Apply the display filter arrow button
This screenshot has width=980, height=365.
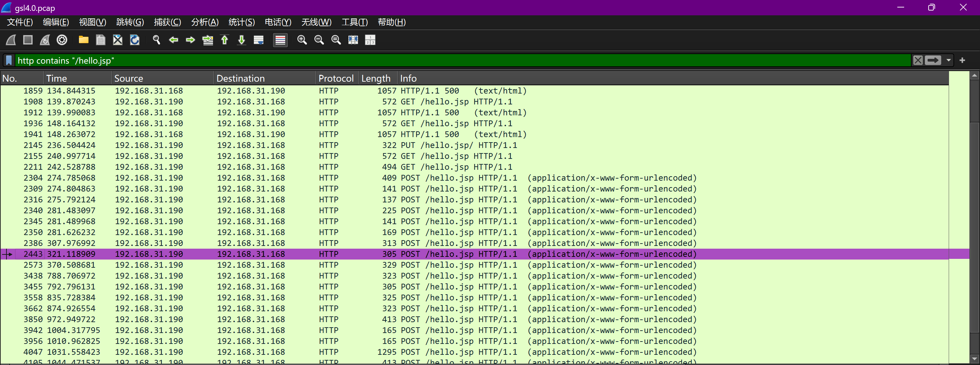(x=932, y=61)
